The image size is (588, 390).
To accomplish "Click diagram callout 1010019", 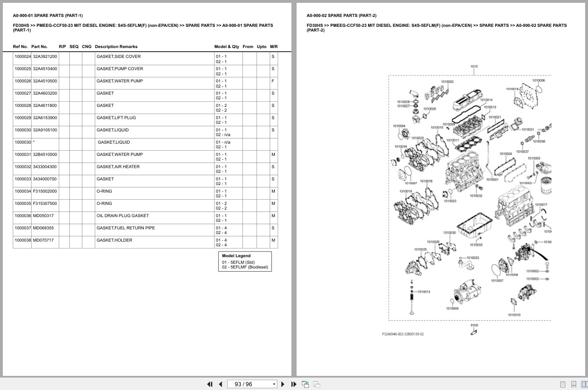I will click(x=406, y=191).
